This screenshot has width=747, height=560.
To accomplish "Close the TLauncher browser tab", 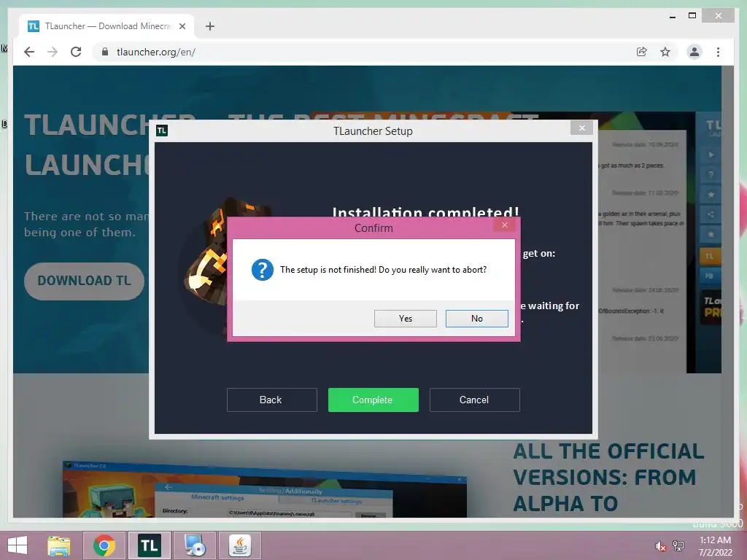I will pyautogui.click(x=182, y=26).
